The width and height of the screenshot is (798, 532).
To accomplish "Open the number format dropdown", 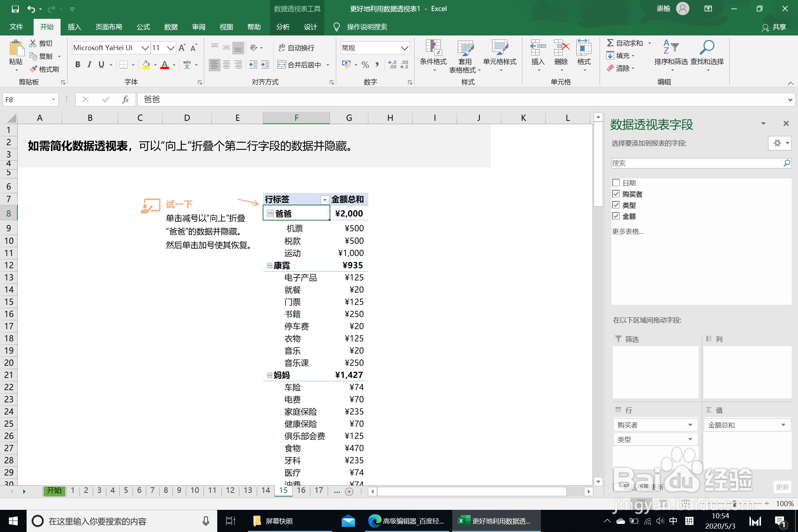I will [x=405, y=48].
